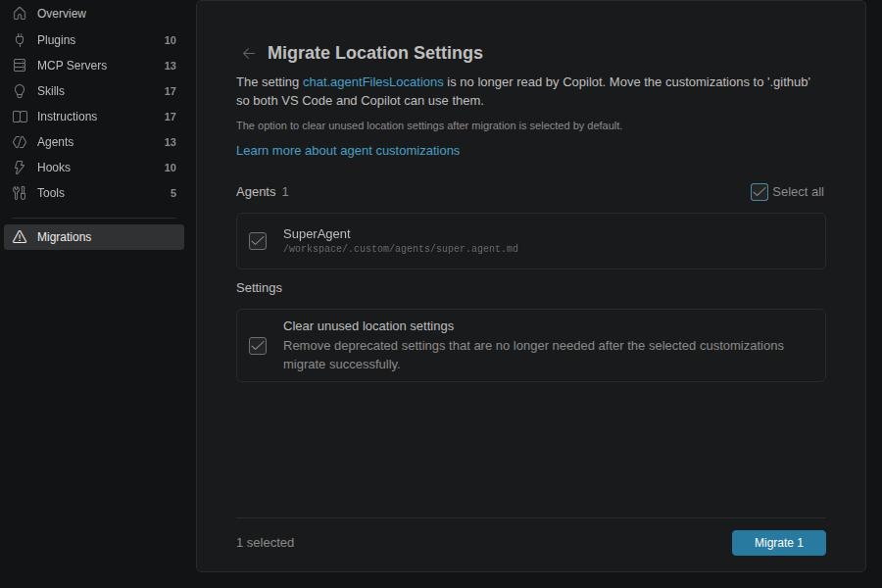Open the Overview section
This screenshot has width=882, height=588.
[94, 14]
